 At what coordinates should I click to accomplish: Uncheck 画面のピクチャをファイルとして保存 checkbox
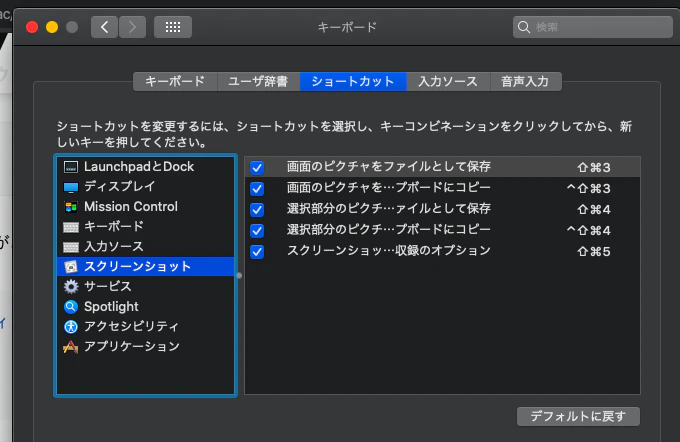tap(257, 167)
